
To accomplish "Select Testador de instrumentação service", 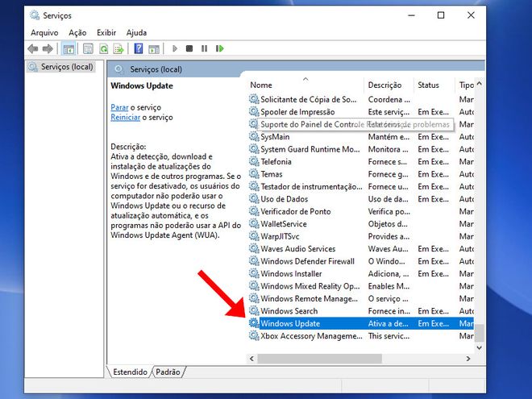I will (x=311, y=187).
